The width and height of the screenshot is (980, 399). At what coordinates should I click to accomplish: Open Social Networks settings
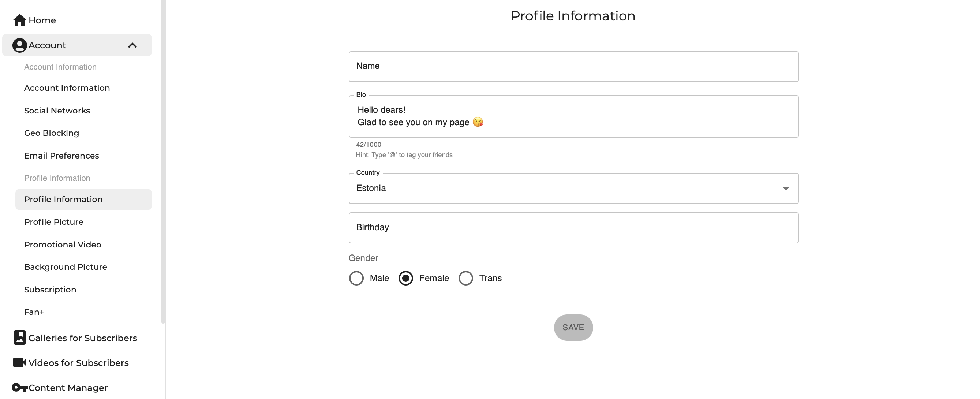(57, 111)
